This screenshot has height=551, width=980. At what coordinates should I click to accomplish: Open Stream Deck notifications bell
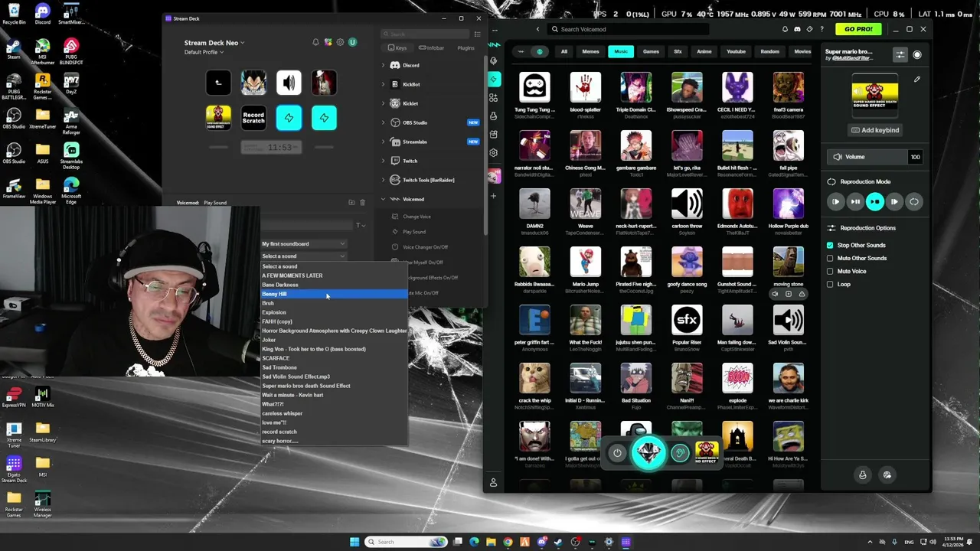[315, 42]
